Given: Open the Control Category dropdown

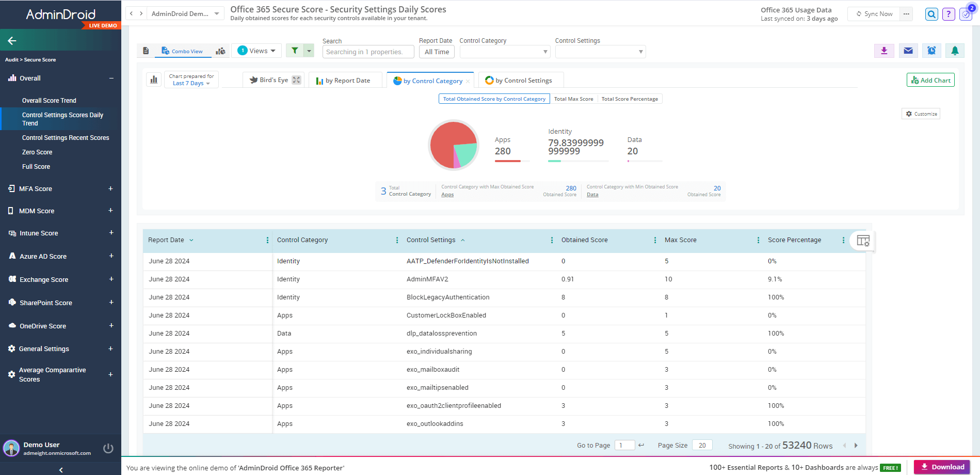Looking at the screenshot, I should coord(505,52).
